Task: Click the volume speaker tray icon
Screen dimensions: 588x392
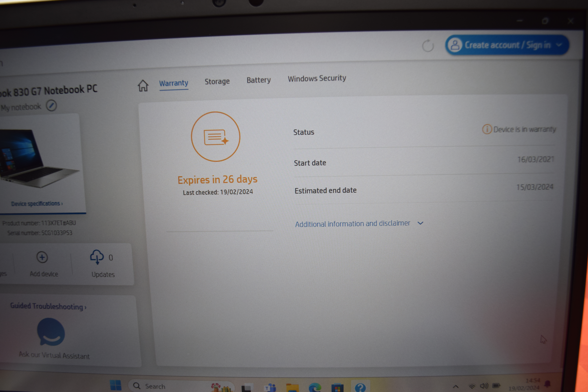Action: tap(484, 386)
